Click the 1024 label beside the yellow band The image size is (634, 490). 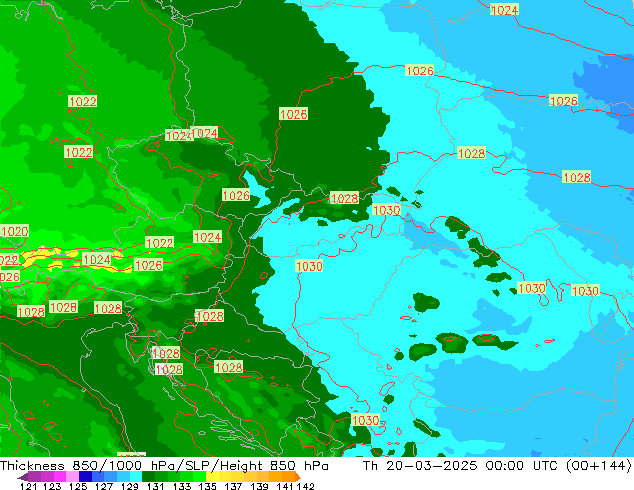tap(97, 260)
